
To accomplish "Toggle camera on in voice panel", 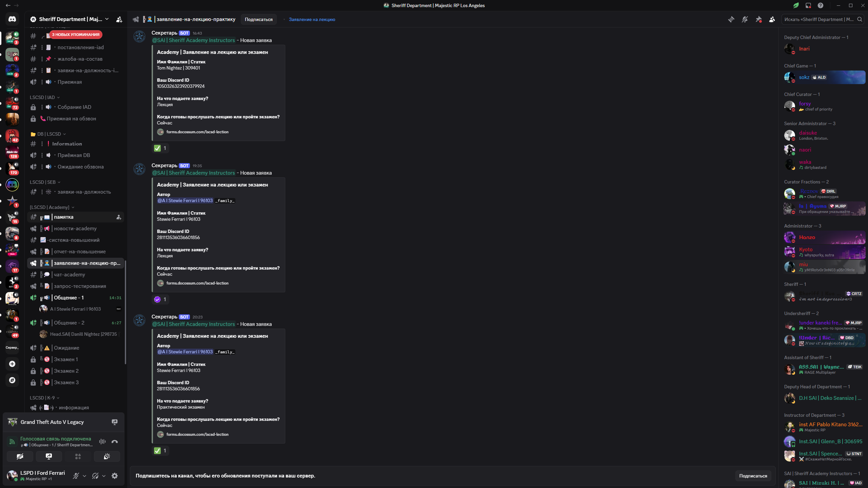I will pyautogui.click(x=20, y=456).
